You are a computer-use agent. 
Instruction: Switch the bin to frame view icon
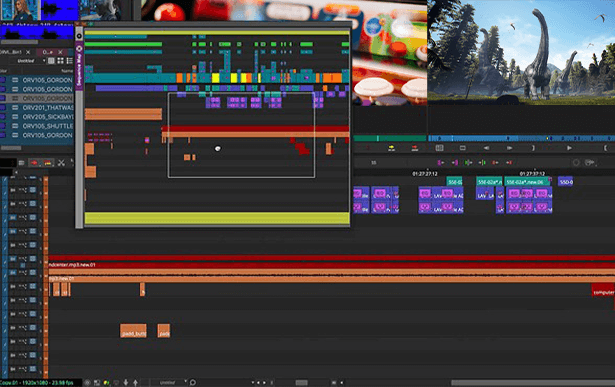click(x=60, y=61)
